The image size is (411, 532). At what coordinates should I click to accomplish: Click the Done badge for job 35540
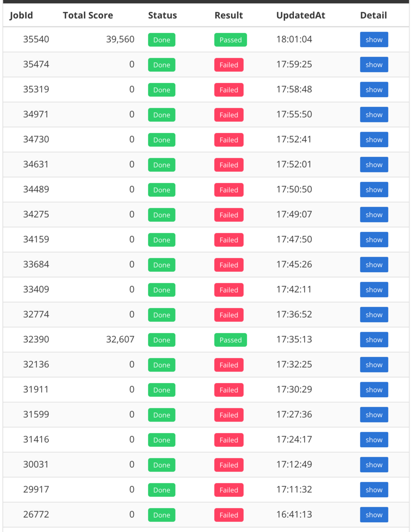162,40
